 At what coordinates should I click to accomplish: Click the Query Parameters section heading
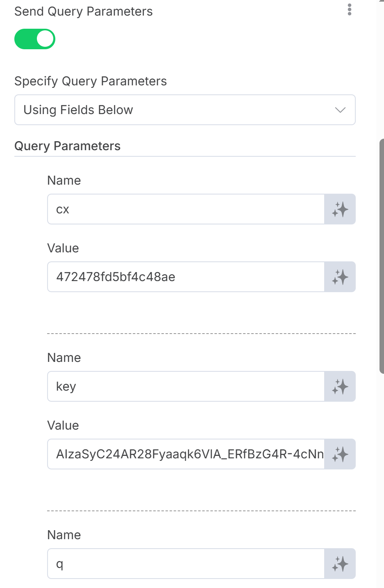pyautogui.click(x=67, y=146)
